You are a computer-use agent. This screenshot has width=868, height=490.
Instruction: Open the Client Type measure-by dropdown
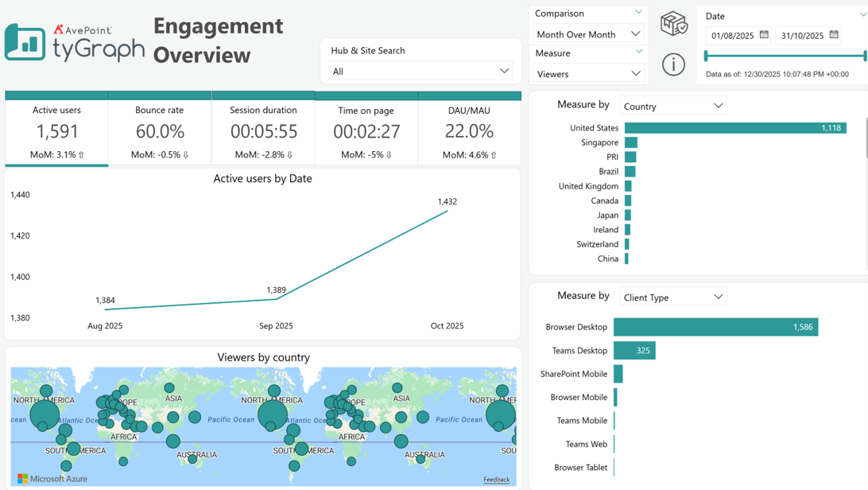pos(673,297)
